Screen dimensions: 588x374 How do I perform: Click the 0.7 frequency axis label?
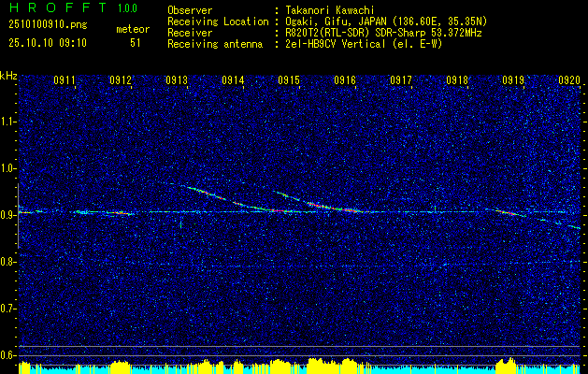coord(8,308)
